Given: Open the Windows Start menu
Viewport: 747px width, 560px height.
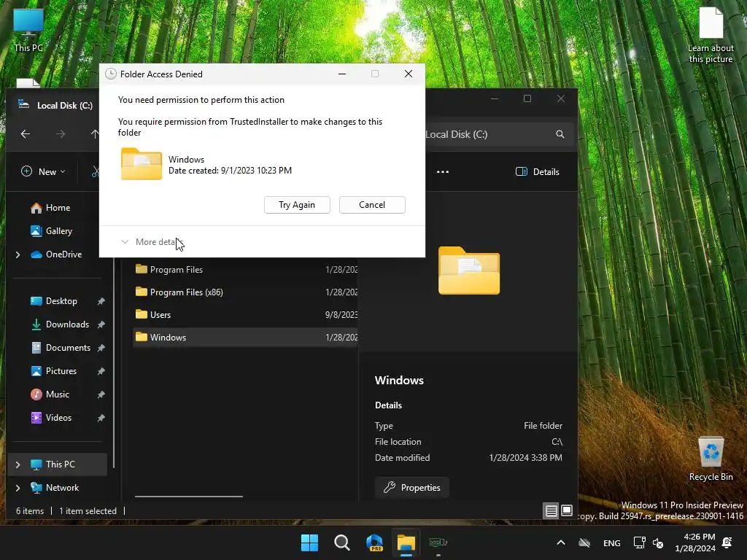Looking at the screenshot, I should [x=309, y=542].
